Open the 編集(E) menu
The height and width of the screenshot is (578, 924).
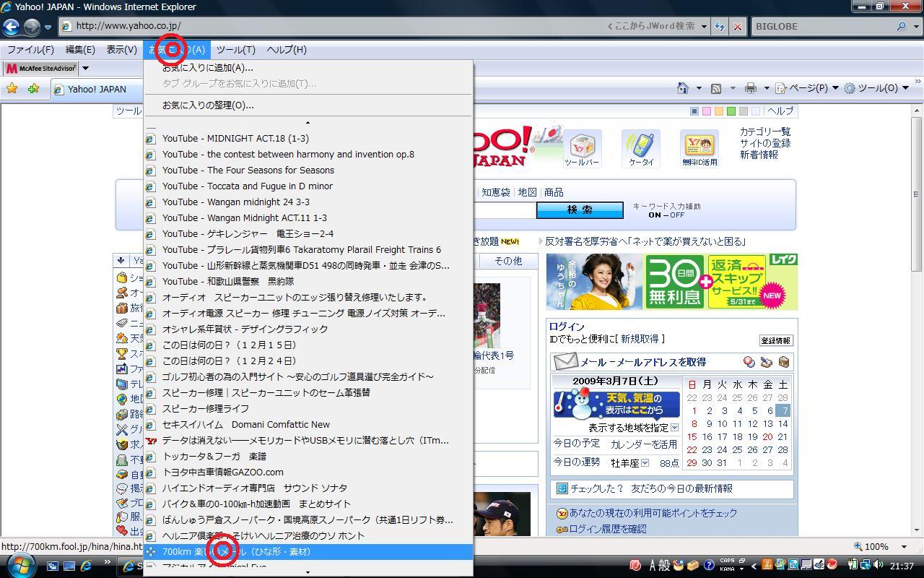pyautogui.click(x=80, y=50)
